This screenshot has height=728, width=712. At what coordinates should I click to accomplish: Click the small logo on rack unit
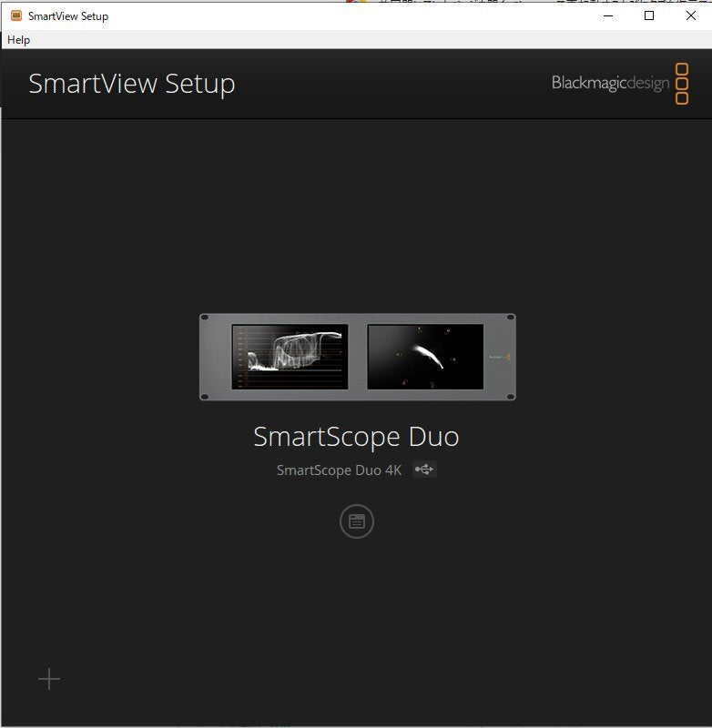pyautogui.click(x=500, y=357)
